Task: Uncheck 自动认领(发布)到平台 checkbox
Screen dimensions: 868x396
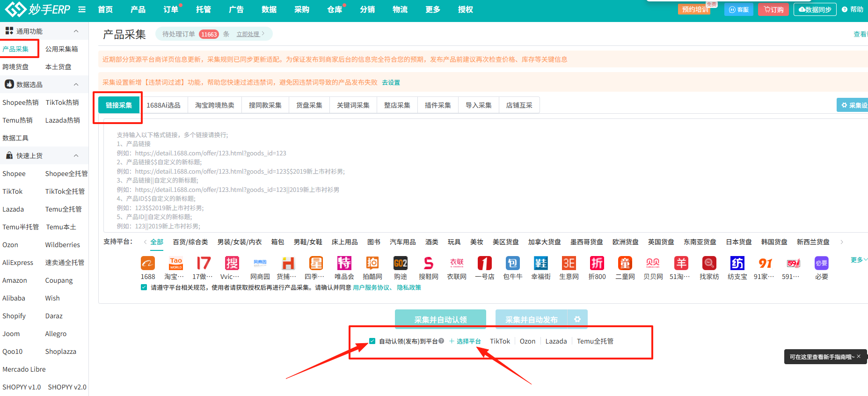Action: (x=372, y=341)
